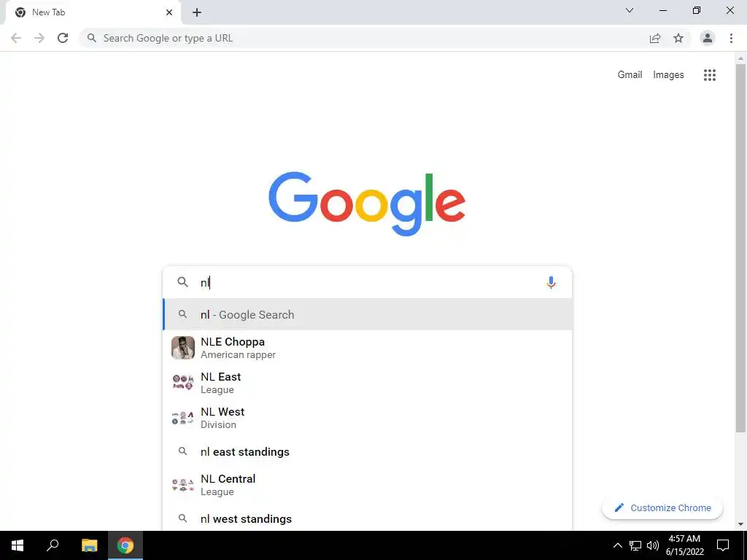The image size is (747, 560).
Task: Open the clock showing 4:57 AM
Action: 684,545
